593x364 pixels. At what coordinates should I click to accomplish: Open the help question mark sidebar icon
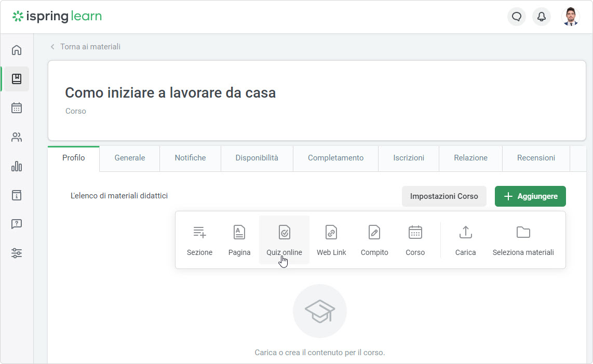point(17,224)
